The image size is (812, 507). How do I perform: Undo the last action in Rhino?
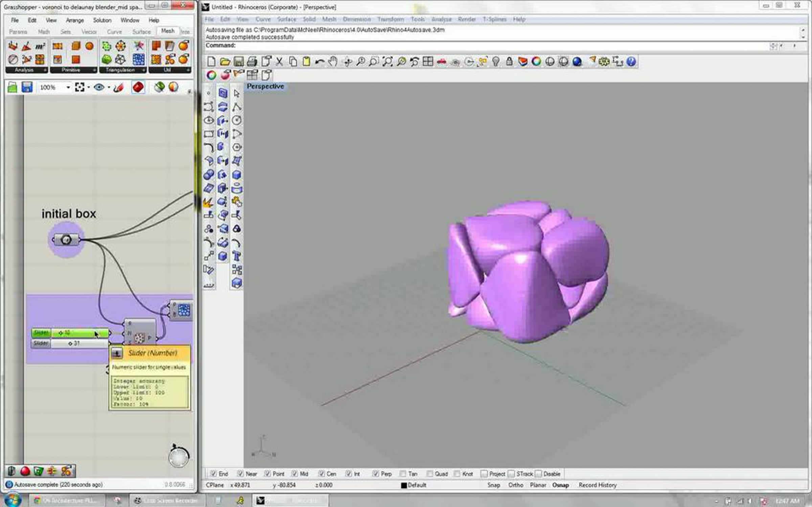click(x=320, y=62)
